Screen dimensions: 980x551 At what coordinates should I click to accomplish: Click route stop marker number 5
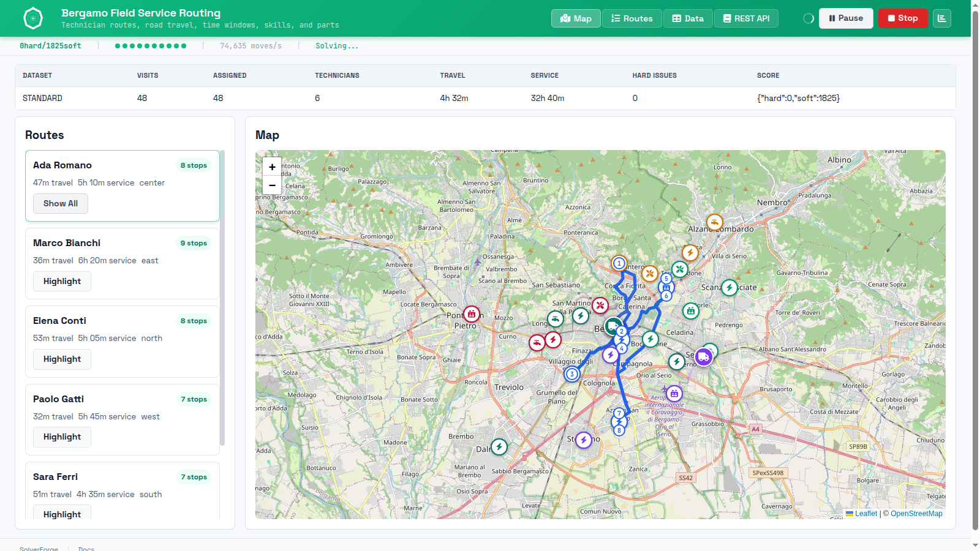click(x=666, y=279)
